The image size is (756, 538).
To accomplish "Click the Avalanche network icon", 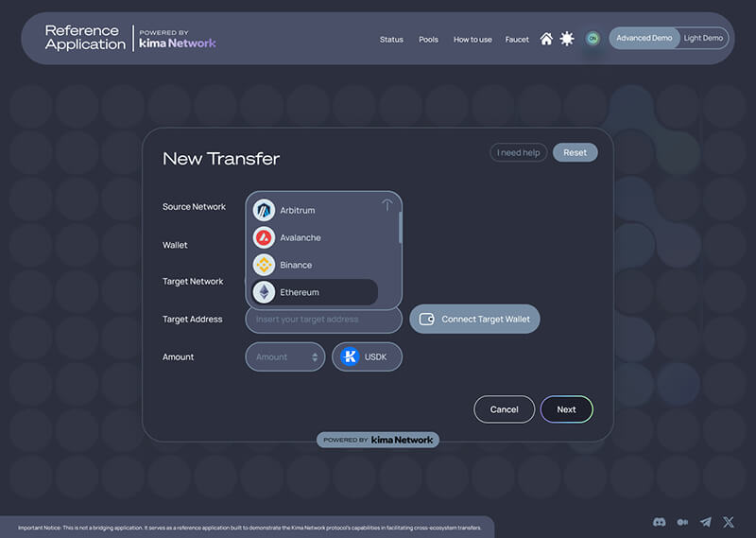I will coord(264,238).
